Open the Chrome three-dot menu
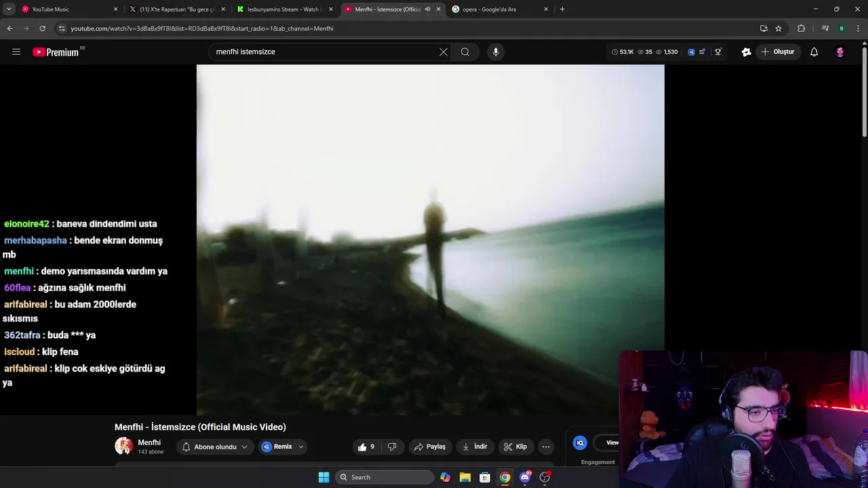The image size is (868, 488). (859, 28)
